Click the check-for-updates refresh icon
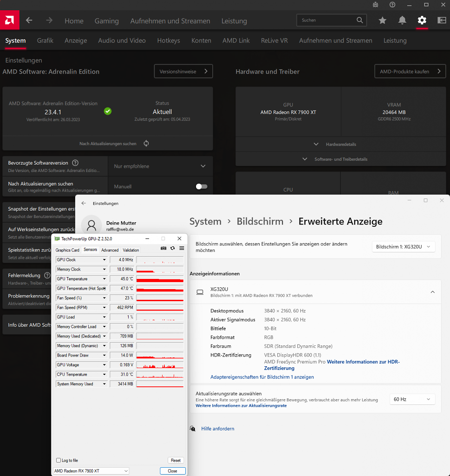This screenshot has width=450, height=476. pyautogui.click(x=146, y=143)
